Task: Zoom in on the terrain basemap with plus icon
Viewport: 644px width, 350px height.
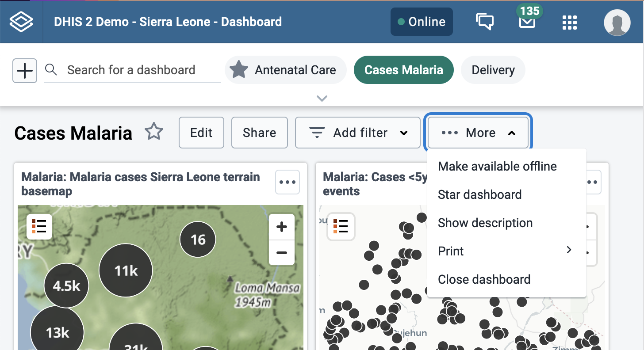Action: click(x=281, y=226)
